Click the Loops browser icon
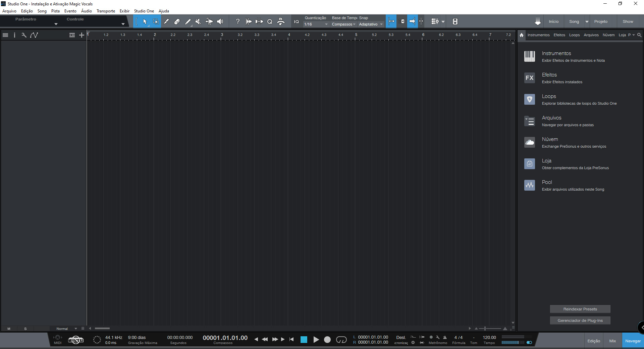 pos(530,99)
